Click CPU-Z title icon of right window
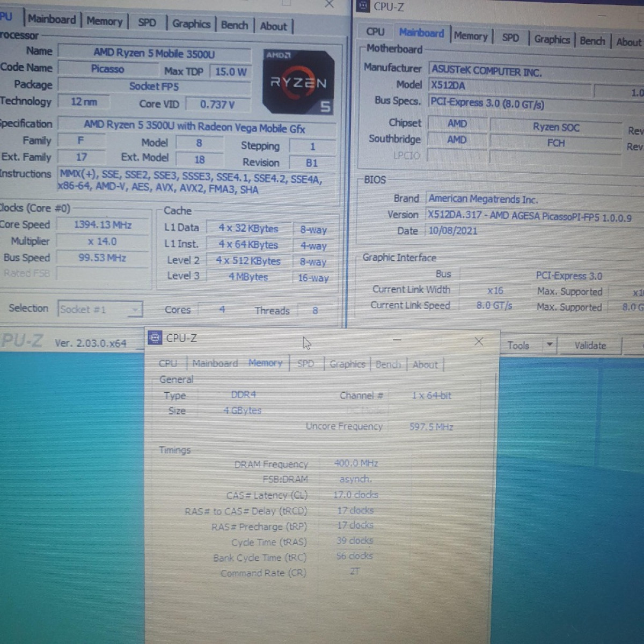This screenshot has height=644, width=644. (x=363, y=6)
